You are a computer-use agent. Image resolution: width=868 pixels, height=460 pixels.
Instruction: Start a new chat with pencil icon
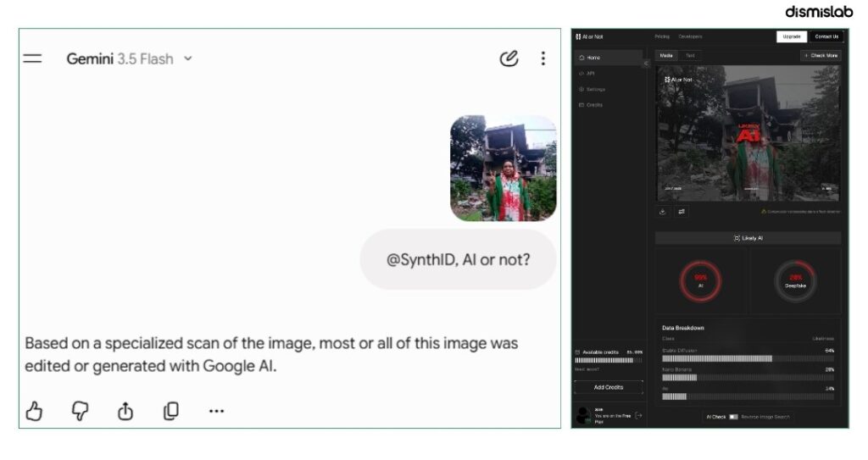click(509, 58)
